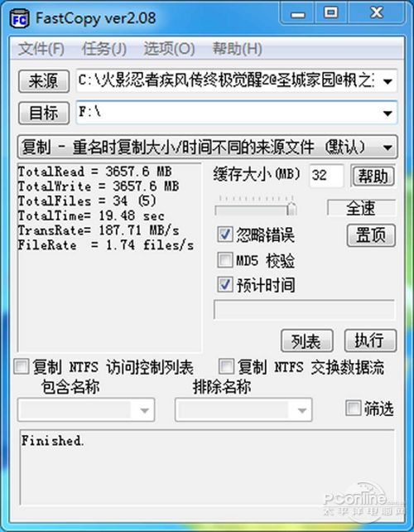
Task: Open the 排除名称 combo box
Action: coord(243,410)
